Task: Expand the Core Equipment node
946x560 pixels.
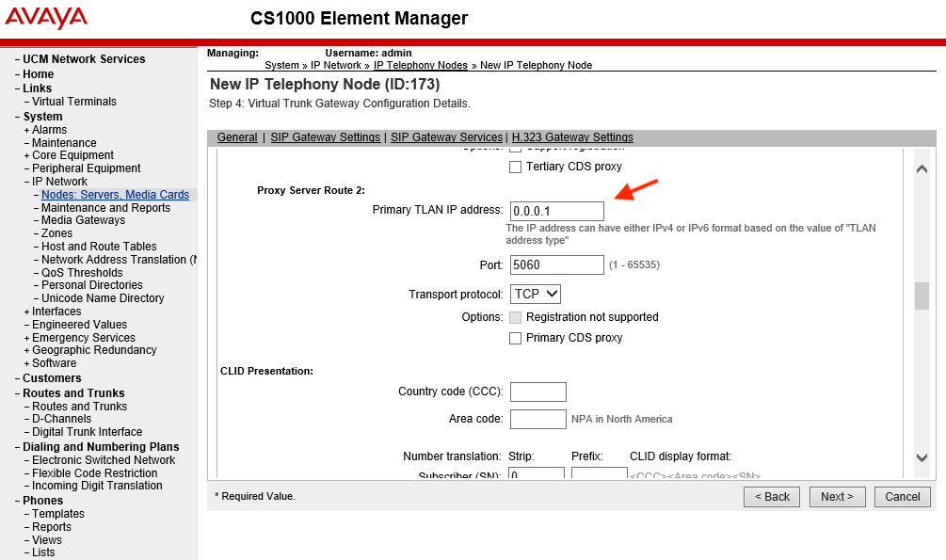Action: click(x=26, y=155)
